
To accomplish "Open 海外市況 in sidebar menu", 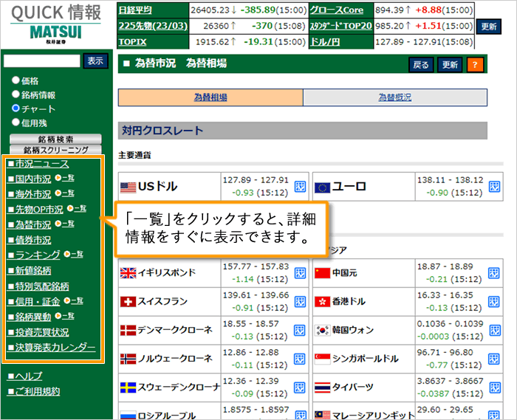I will tap(30, 194).
